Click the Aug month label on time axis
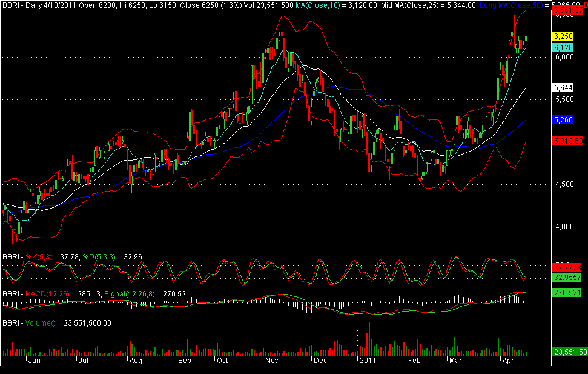588x374 pixels. [136, 361]
